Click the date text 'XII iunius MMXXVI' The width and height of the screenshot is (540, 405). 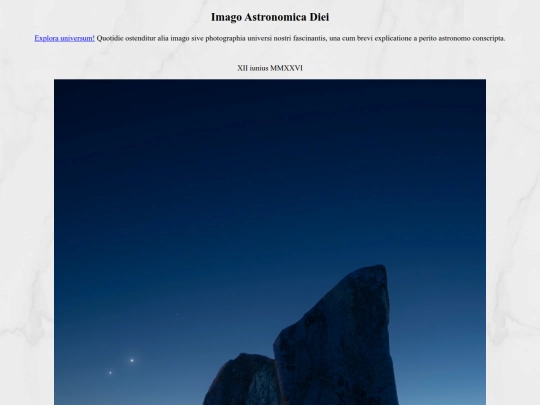pos(270,68)
